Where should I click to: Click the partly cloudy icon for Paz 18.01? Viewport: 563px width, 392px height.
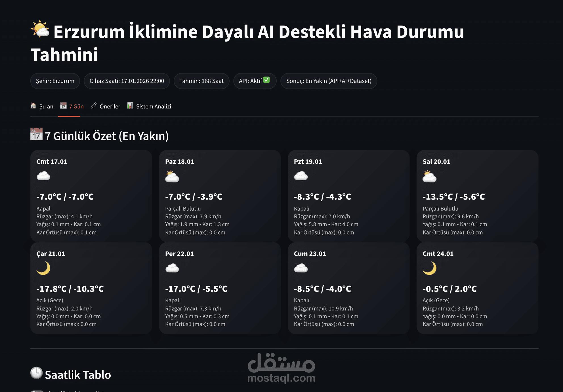172,176
